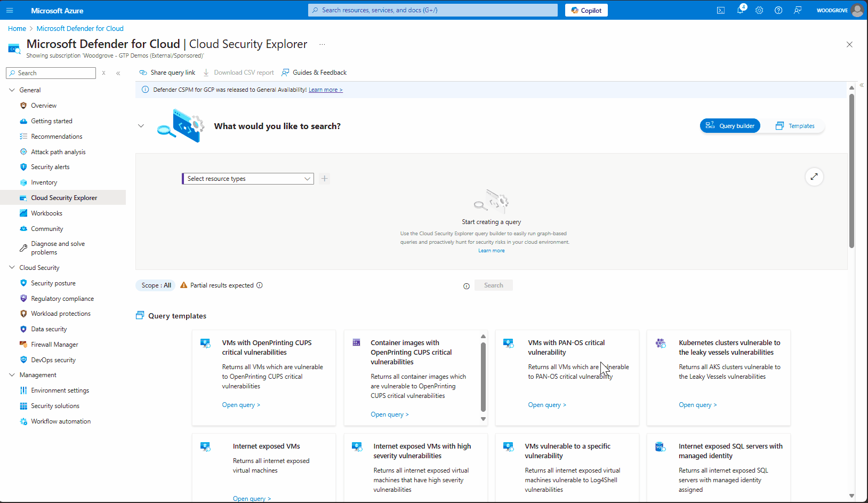The height and width of the screenshot is (503, 868).
Task: Collapse the What would you like to search section
Action: pos(141,126)
